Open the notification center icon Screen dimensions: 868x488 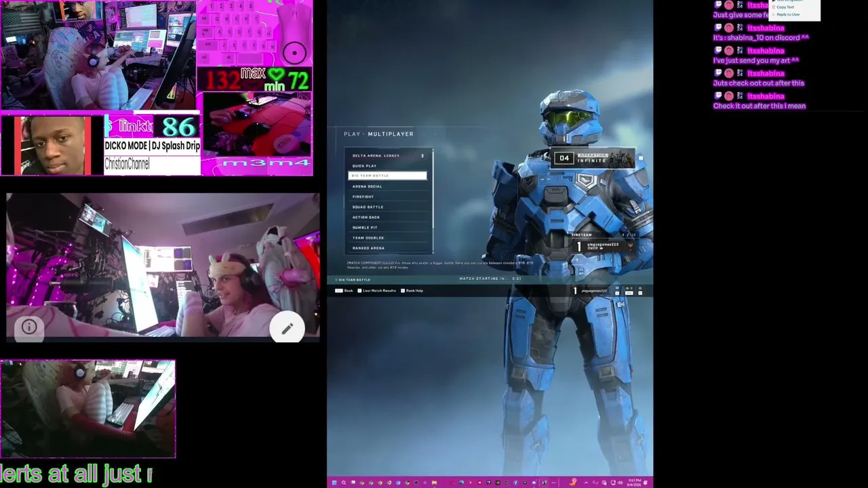[646, 483]
